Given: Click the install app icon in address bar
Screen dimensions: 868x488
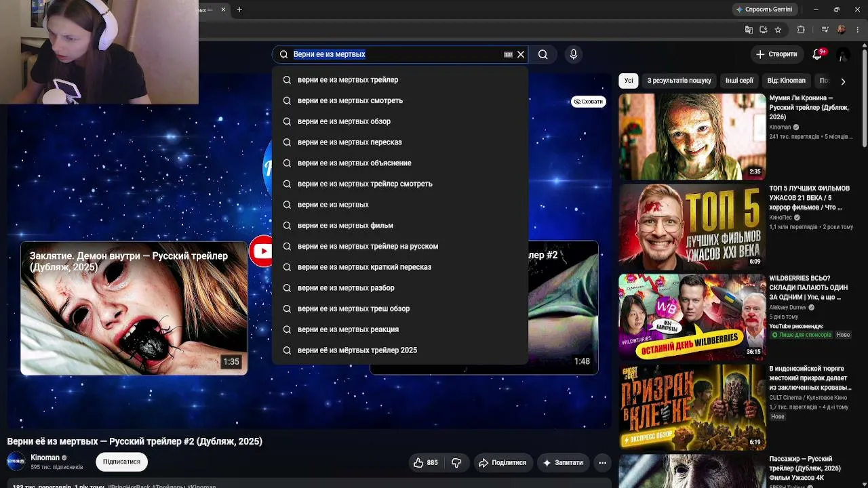Looking at the screenshot, I should [x=764, y=30].
